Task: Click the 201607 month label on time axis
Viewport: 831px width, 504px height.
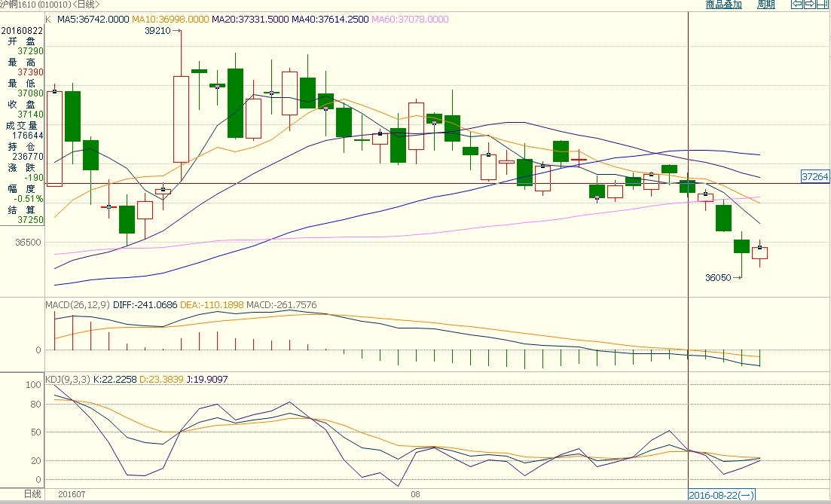Action: point(72,494)
